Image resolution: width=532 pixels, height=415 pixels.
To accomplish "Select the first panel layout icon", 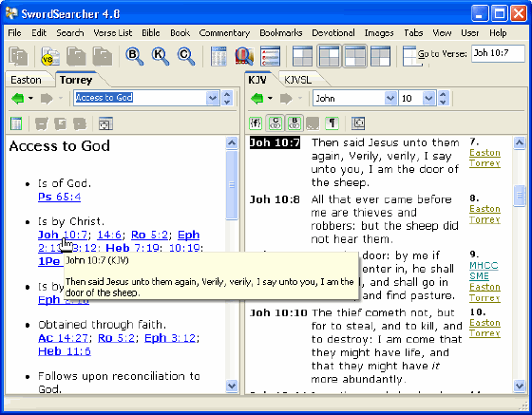I will [302, 56].
